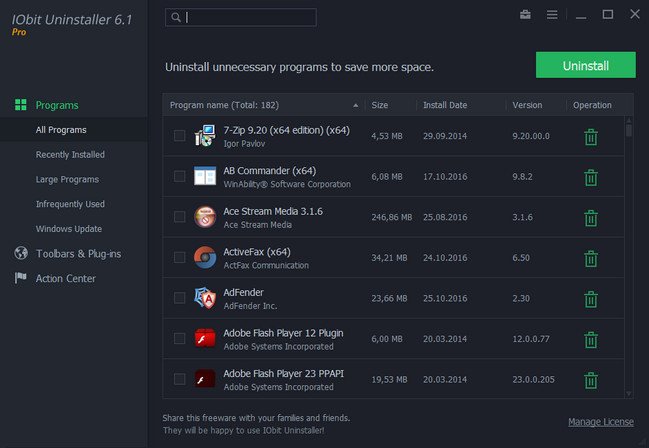649x448 pixels.
Task: Check the box for AdFender
Action: pyautogui.click(x=179, y=298)
